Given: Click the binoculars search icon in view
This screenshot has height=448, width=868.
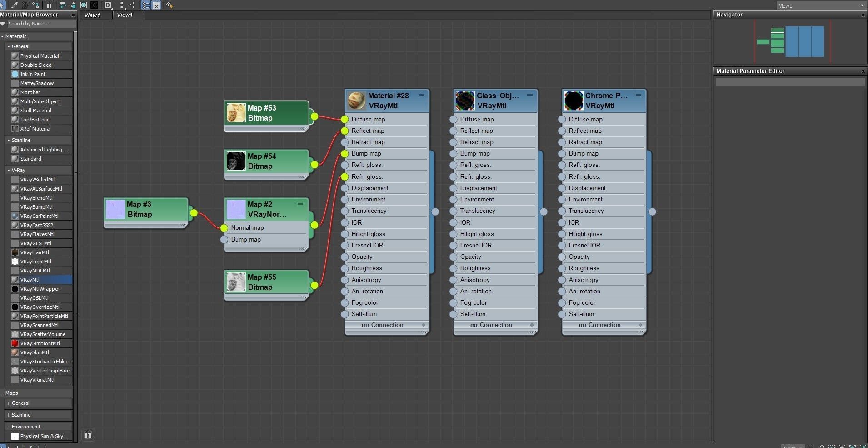Looking at the screenshot, I should (x=88, y=435).
